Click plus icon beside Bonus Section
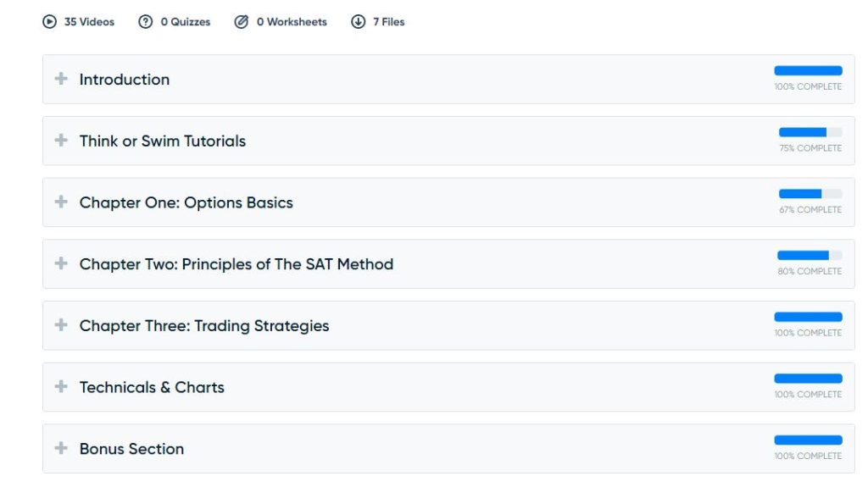Viewport: 868px width, 487px height. [x=61, y=449]
